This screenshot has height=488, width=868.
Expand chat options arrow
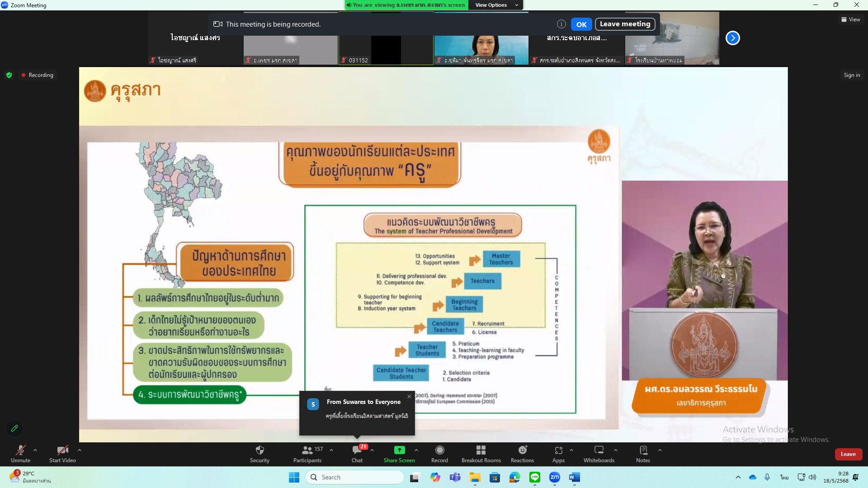pos(372,450)
